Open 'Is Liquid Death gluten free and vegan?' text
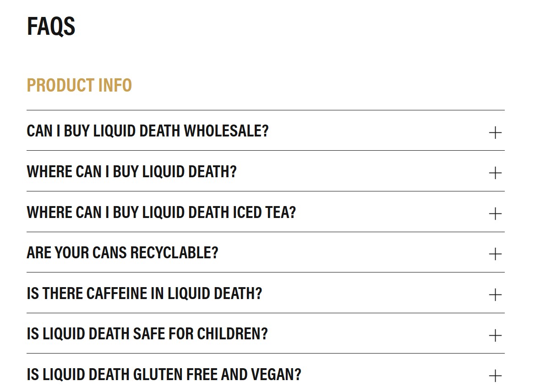This screenshot has width=557, height=392. tap(164, 375)
